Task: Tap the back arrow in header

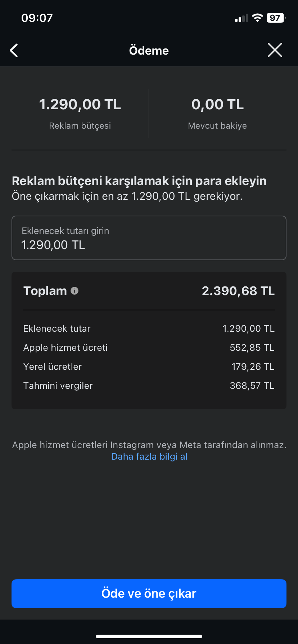Action: tap(14, 50)
